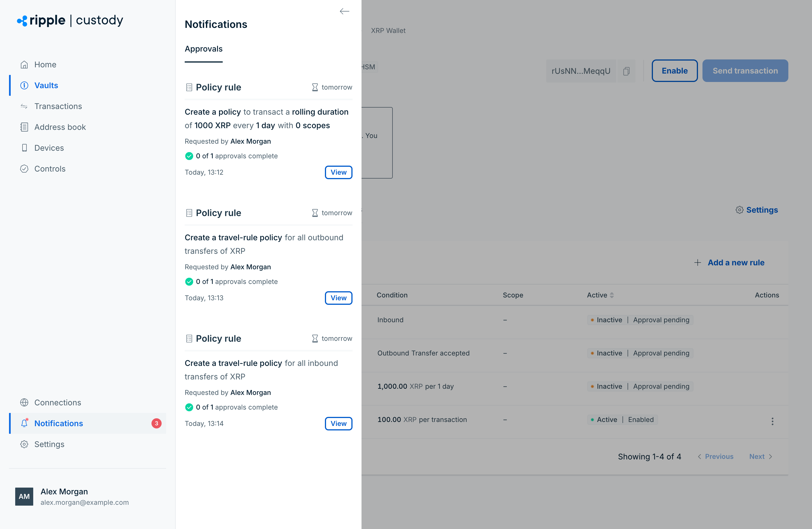Copy the wallet address rUsNN...MeqqU
The height and width of the screenshot is (529, 812).
(626, 71)
